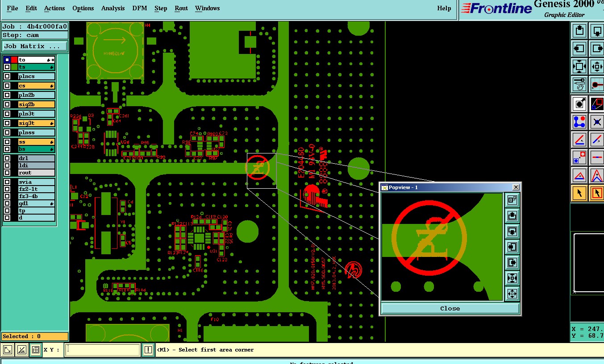This screenshot has width=604, height=364.
Task: Click the zoom in arrows icon in main toolbar
Action: (579, 66)
